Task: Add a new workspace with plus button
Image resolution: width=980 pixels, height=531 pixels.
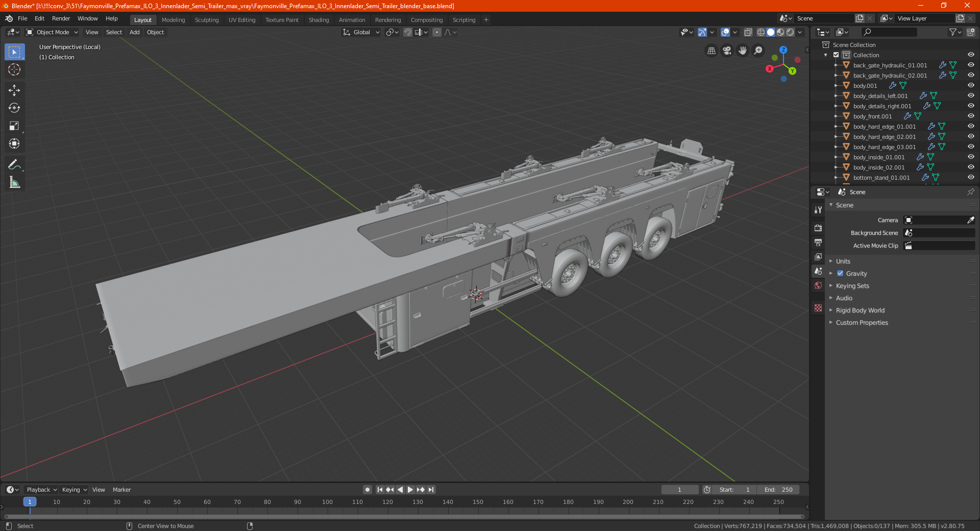Action: click(x=486, y=20)
